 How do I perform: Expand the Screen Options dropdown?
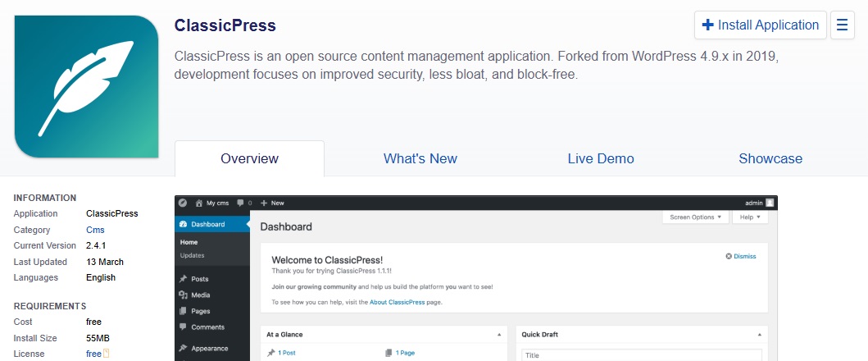click(696, 217)
